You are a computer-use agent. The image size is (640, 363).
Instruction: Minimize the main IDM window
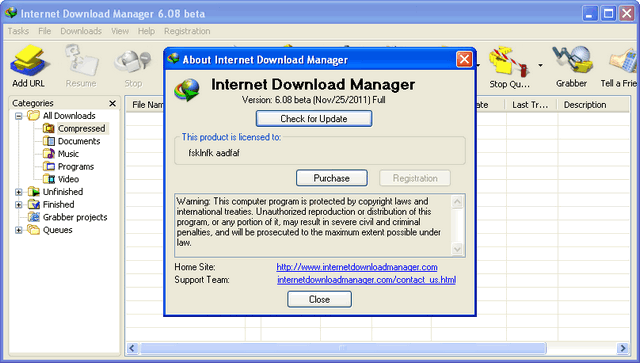click(589, 13)
